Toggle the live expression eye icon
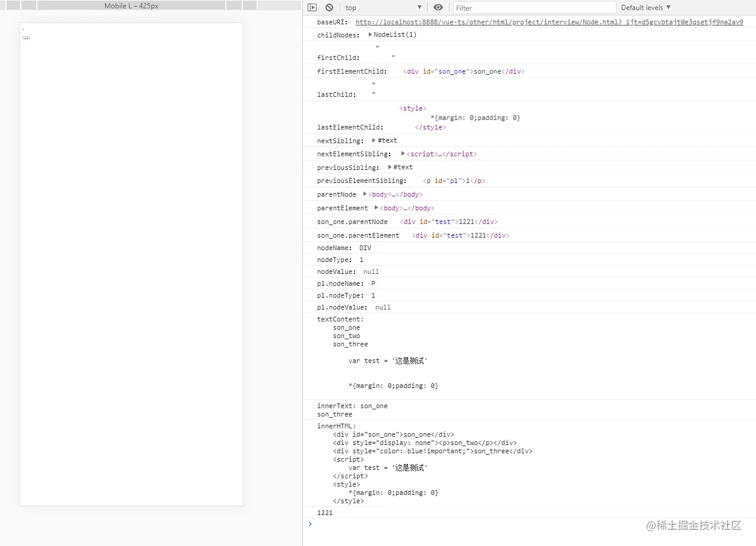Viewport: 756px width, 546px height. point(438,7)
